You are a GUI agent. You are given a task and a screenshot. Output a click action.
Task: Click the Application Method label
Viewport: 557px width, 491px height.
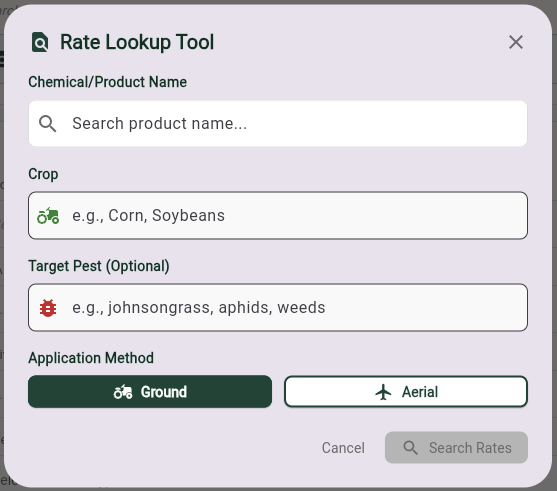coord(91,358)
